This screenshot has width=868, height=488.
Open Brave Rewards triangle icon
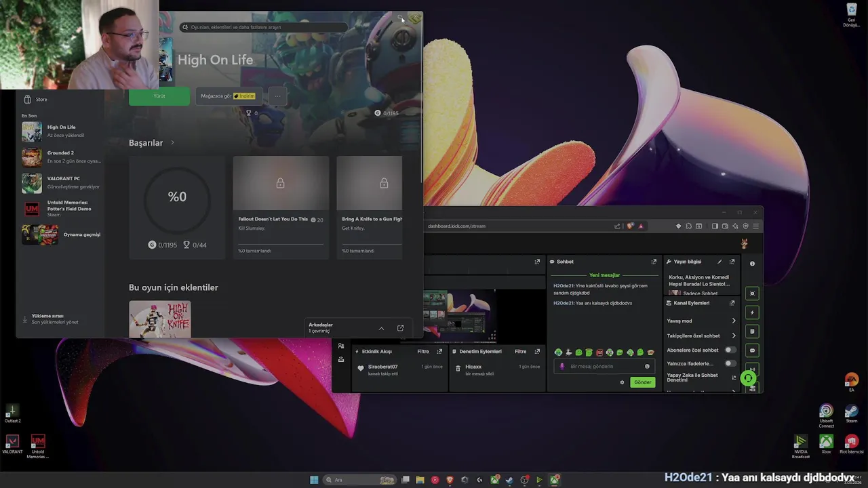pos(641,226)
